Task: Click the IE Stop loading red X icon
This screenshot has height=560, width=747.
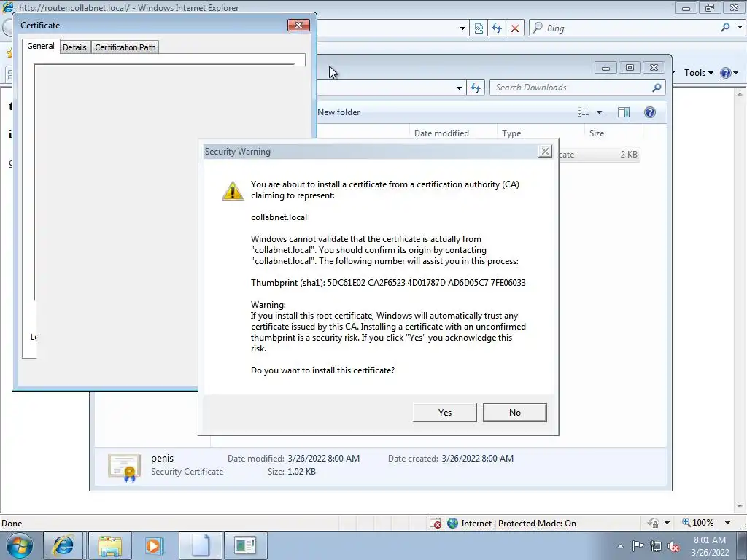Action: tap(515, 28)
